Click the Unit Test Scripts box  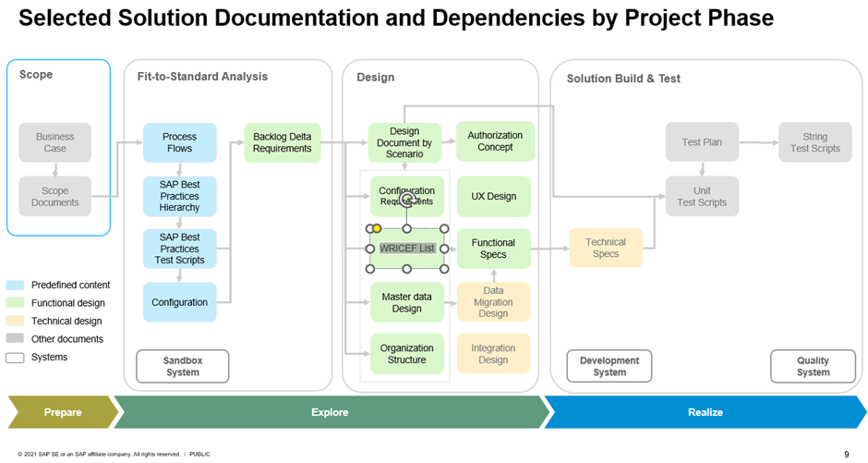702,196
